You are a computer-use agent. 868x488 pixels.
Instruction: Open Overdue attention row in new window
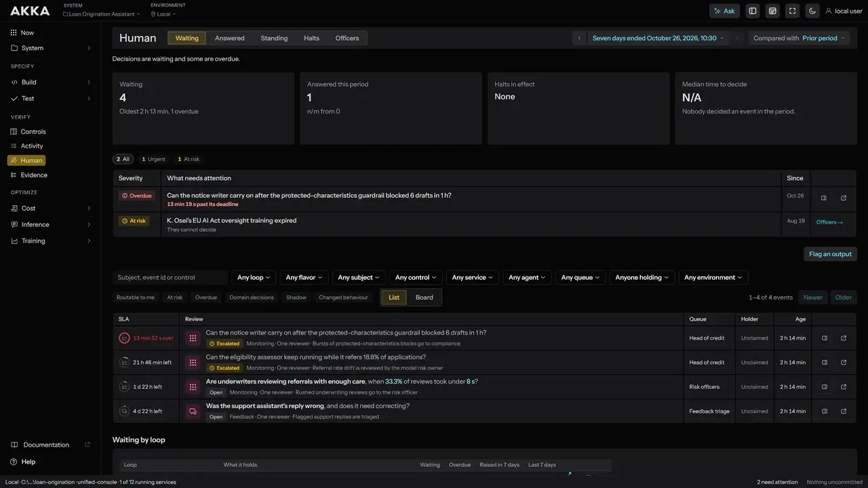(x=844, y=198)
